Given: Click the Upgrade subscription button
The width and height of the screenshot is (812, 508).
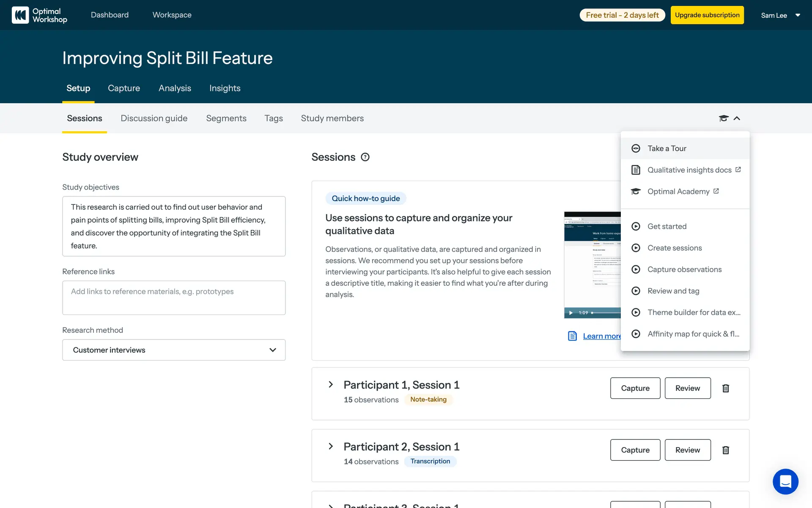Looking at the screenshot, I should point(707,15).
